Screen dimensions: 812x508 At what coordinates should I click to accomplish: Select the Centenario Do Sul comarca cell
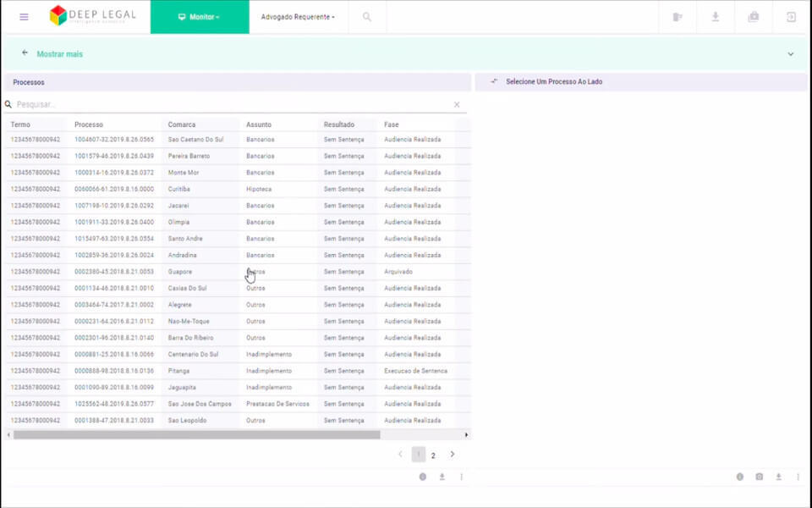coord(193,355)
